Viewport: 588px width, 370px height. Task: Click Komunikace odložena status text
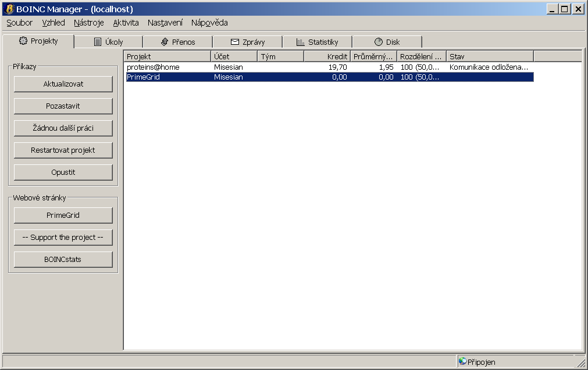point(489,67)
